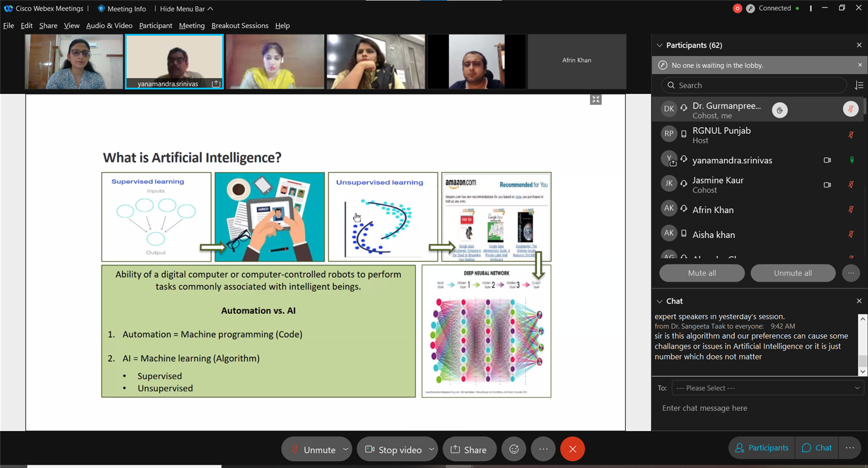Click the Mute all button
Viewport: 868px width, 468px height.
point(702,273)
